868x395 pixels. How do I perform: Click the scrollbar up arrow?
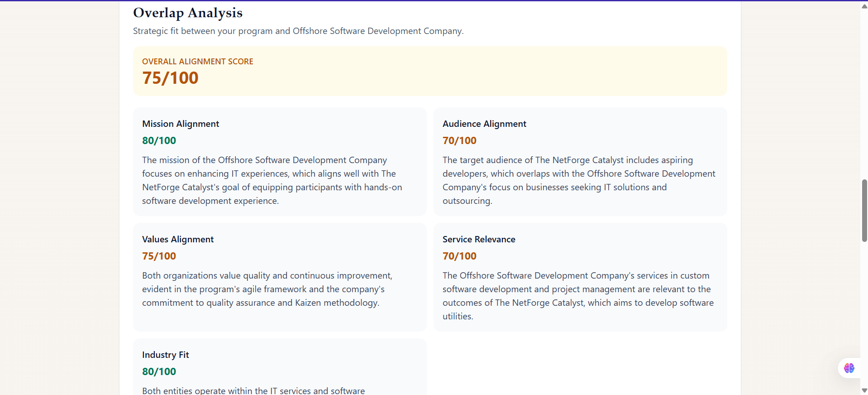point(864,6)
